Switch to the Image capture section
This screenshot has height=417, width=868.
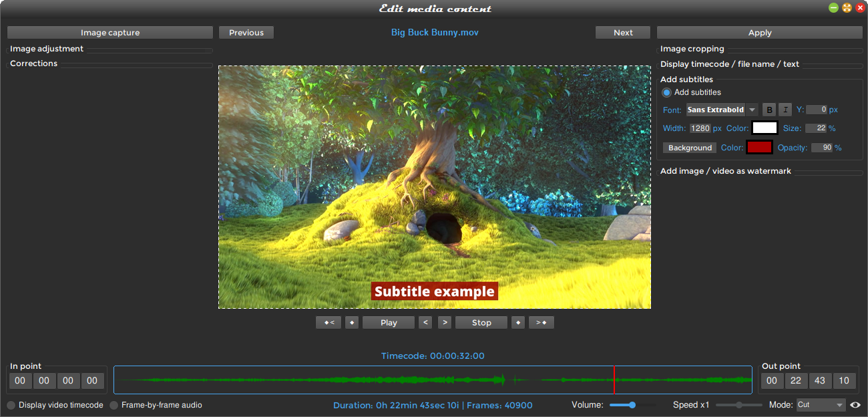110,32
